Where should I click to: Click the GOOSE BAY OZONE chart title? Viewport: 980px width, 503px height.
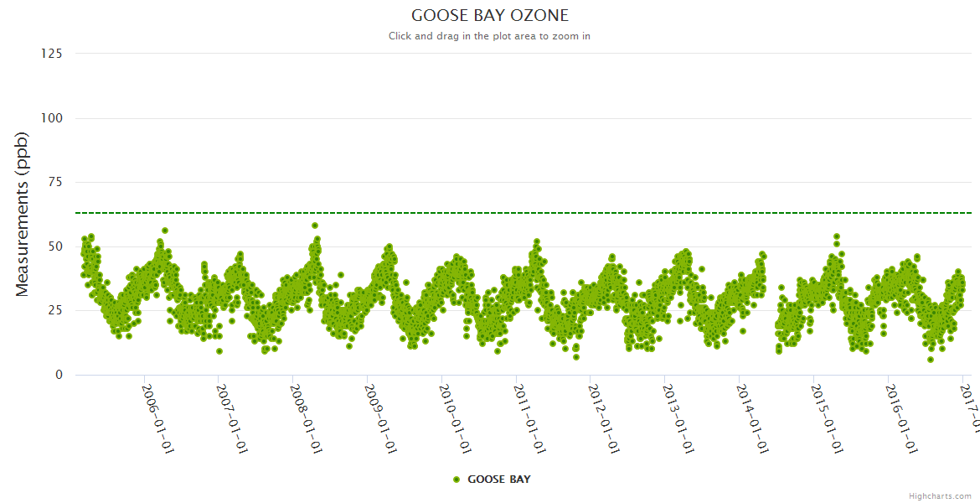489,16
